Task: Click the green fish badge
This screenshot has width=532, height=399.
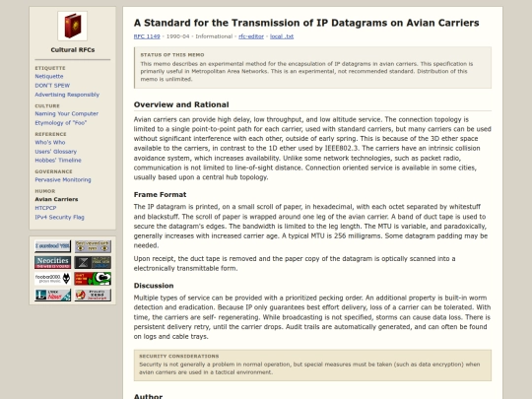Action: click(93, 279)
